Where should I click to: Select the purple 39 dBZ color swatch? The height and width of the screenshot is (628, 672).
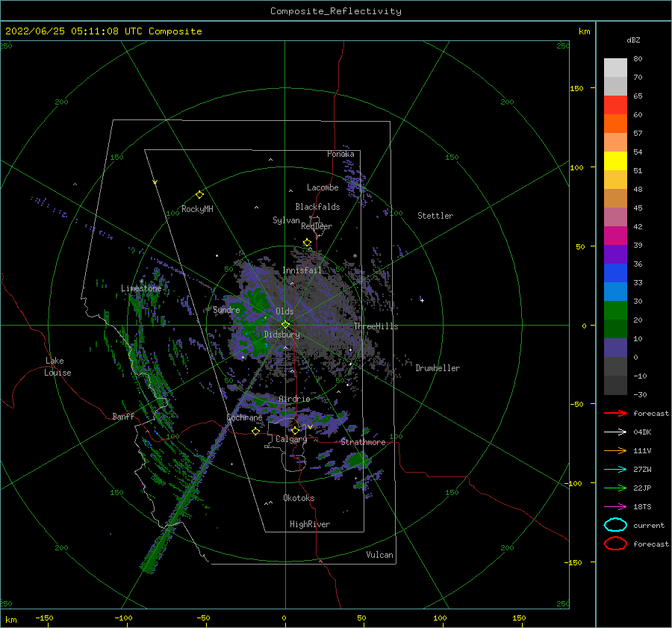[x=615, y=254]
